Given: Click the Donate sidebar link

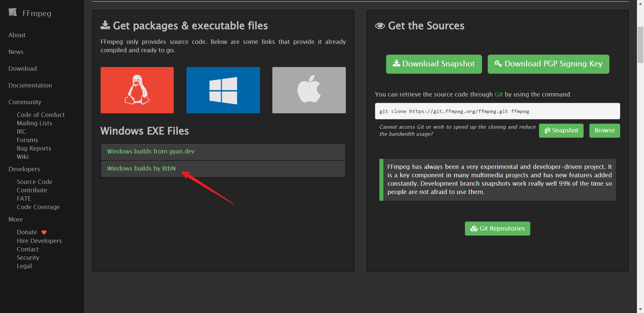Looking at the screenshot, I should tap(27, 232).
